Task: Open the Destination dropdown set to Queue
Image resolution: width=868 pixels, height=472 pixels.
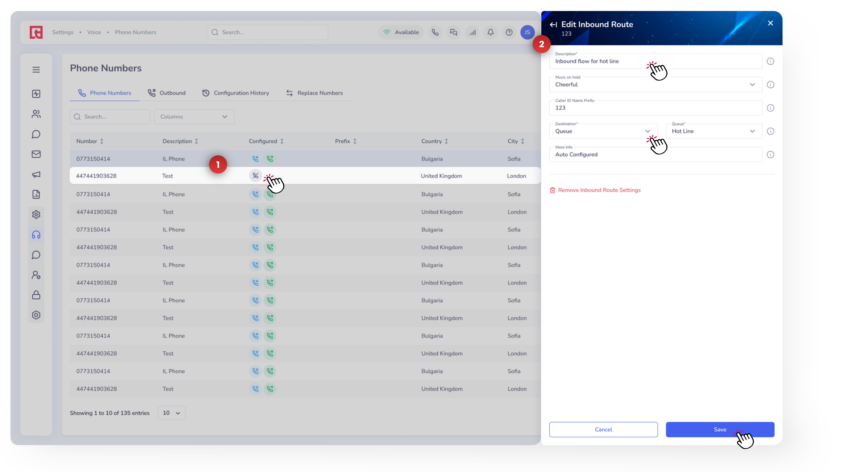Action: tap(603, 131)
